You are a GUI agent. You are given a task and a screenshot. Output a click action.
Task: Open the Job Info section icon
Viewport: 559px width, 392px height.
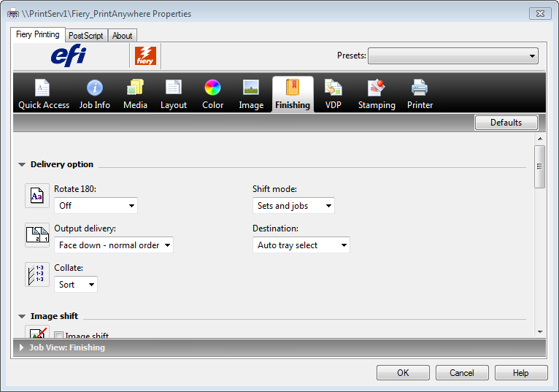(95, 88)
